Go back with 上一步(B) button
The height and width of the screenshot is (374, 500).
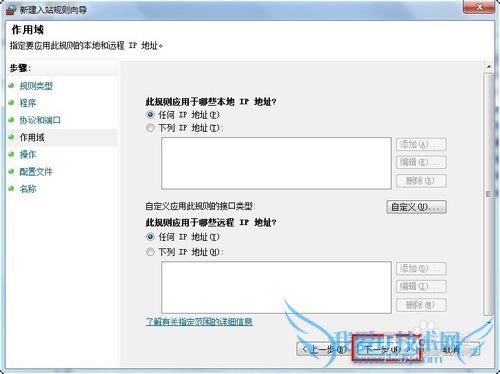pyautogui.click(x=324, y=349)
